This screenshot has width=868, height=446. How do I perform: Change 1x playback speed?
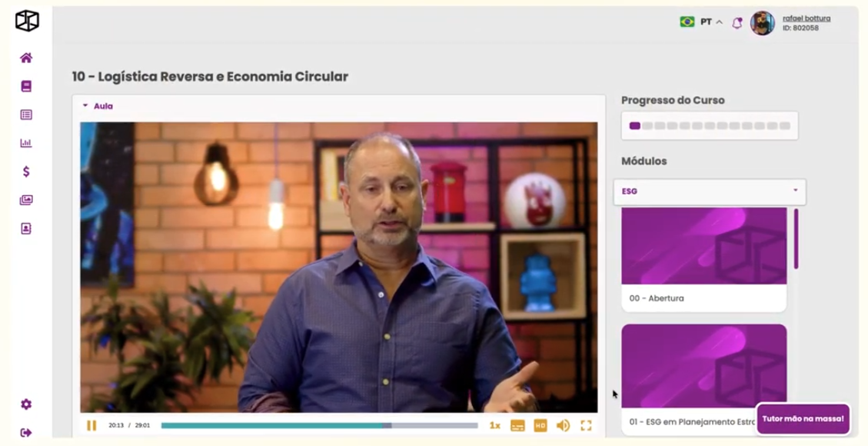pos(495,425)
